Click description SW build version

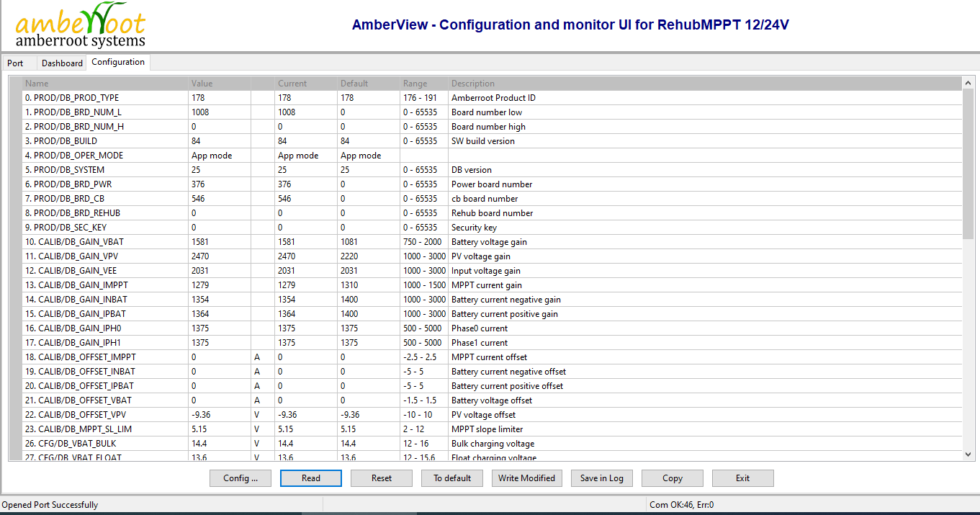[x=483, y=141]
